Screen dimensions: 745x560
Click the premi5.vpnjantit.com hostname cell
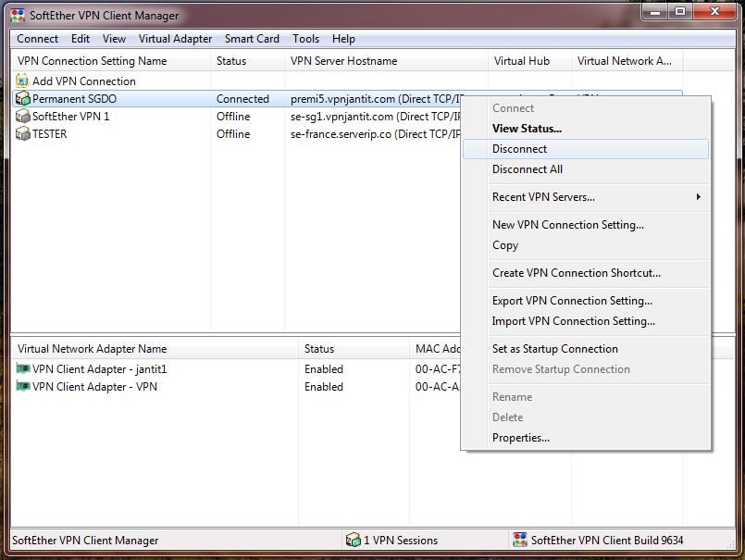376,99
